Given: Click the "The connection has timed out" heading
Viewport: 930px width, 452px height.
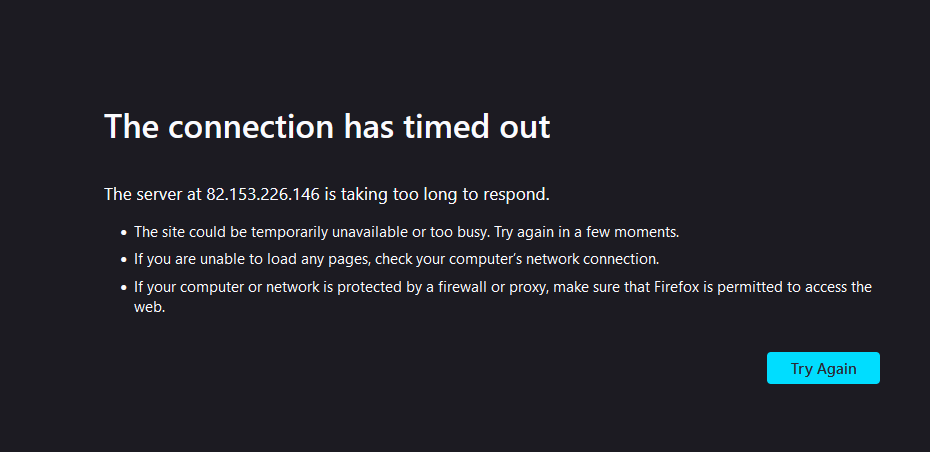Looking at the screenshot, I should tap(327, 127).
